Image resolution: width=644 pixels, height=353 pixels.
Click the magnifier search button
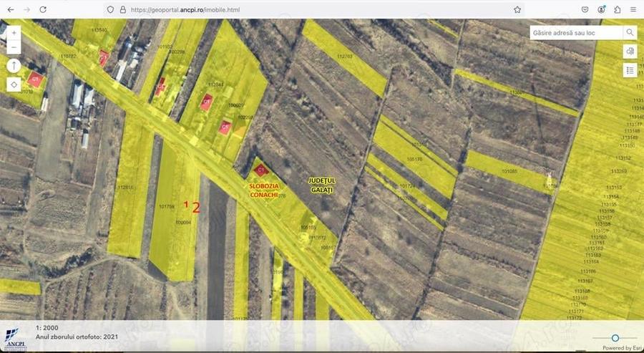630,32
